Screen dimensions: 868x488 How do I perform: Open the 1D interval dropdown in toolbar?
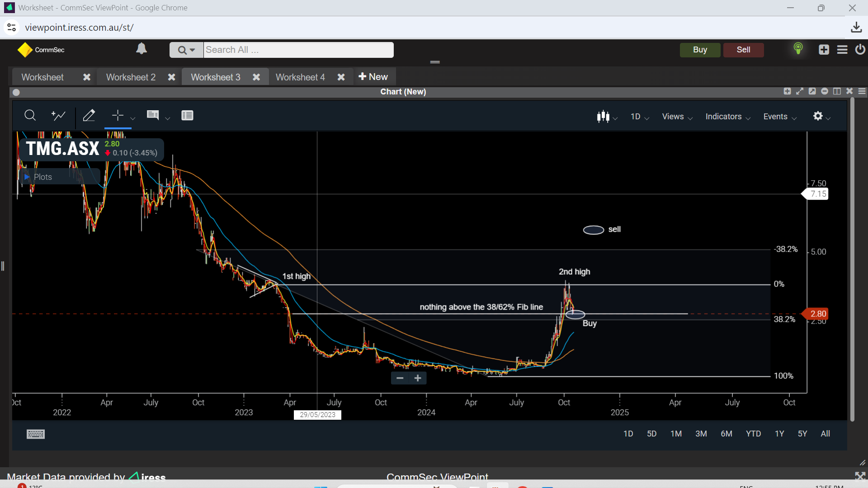click(x=640, y=117)
